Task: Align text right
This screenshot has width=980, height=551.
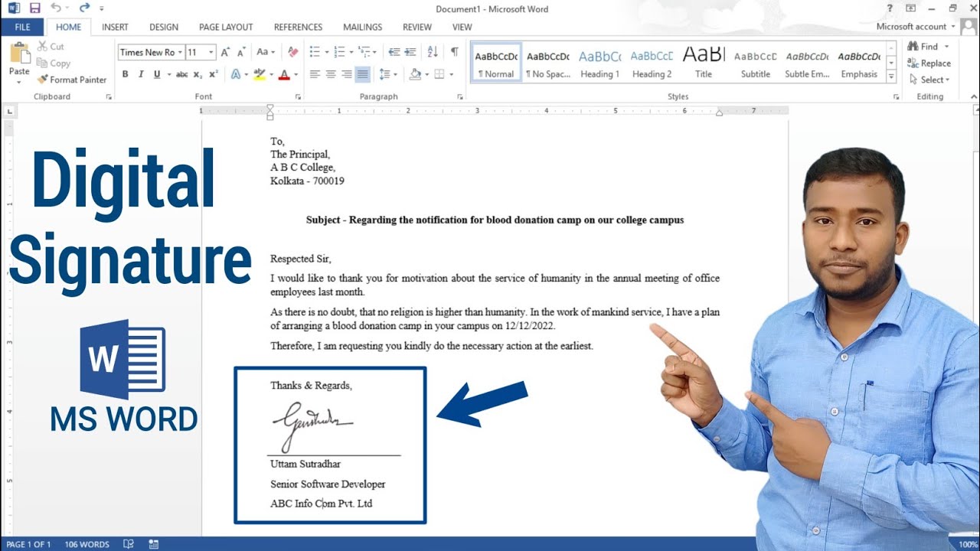Action: point(347,74)
